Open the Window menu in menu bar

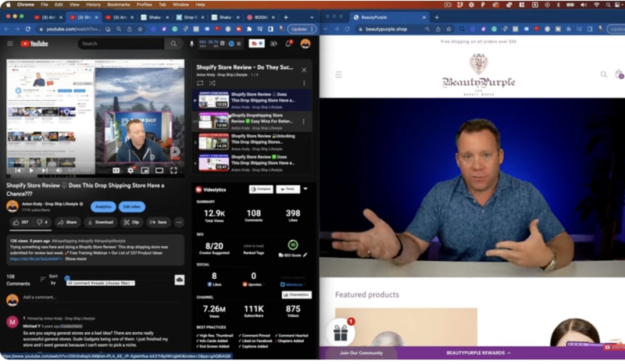[180, 5]
